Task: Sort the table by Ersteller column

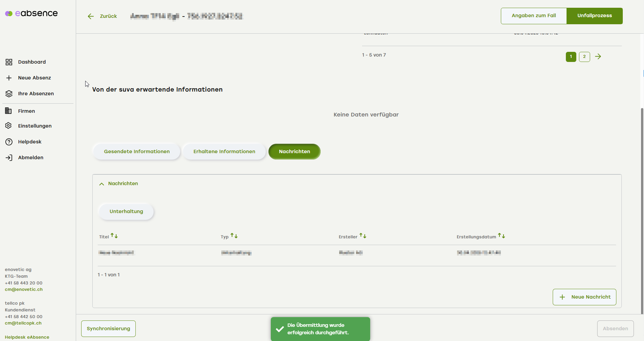Action: coord(363,236)
